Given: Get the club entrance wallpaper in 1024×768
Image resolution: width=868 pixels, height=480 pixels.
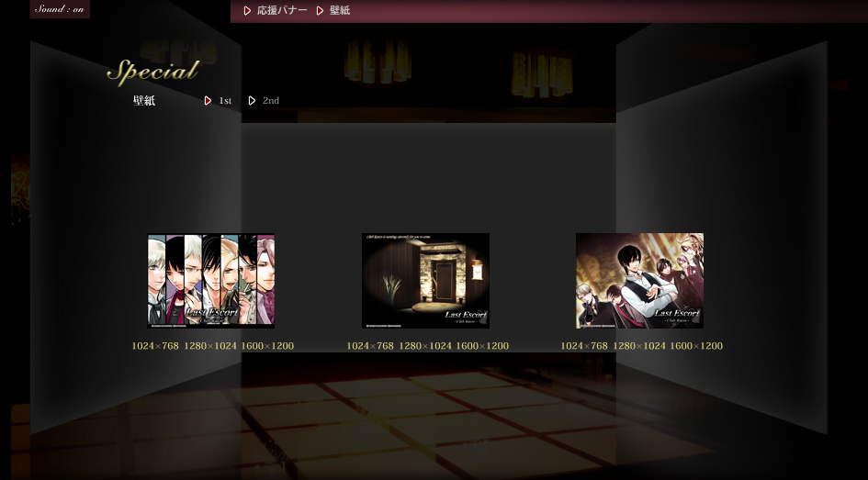Looking at the screenshot, I should (370, 346).
